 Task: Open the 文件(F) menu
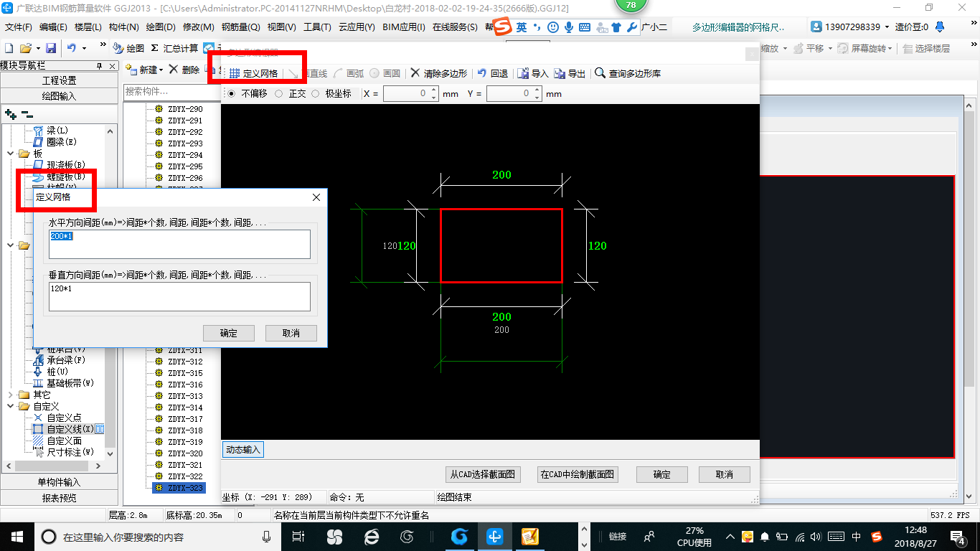19,27
